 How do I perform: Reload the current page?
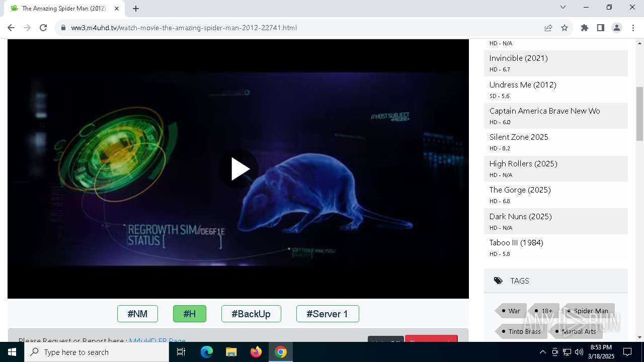pyautogui.click(x=43, y=28)
